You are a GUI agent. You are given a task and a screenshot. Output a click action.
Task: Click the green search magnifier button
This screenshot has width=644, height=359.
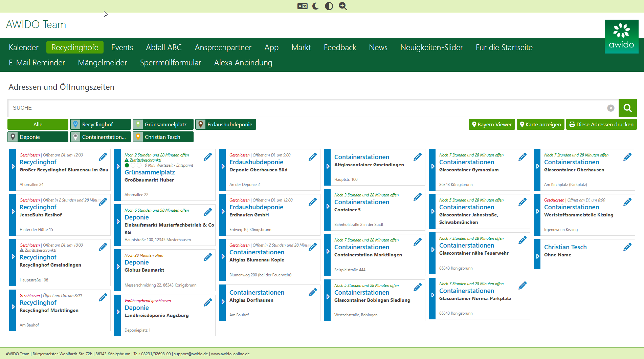pyautogui.click(x=627, y=108)
